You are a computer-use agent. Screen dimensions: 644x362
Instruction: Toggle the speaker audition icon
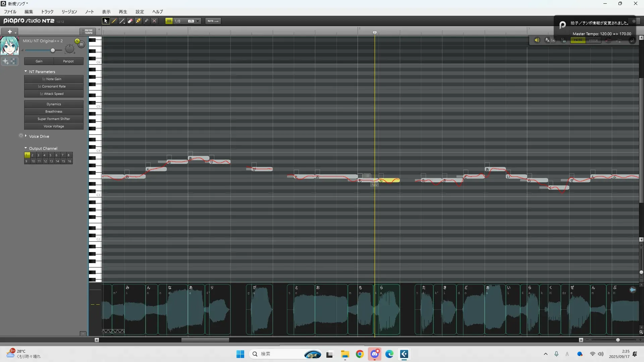coord(537,40)
